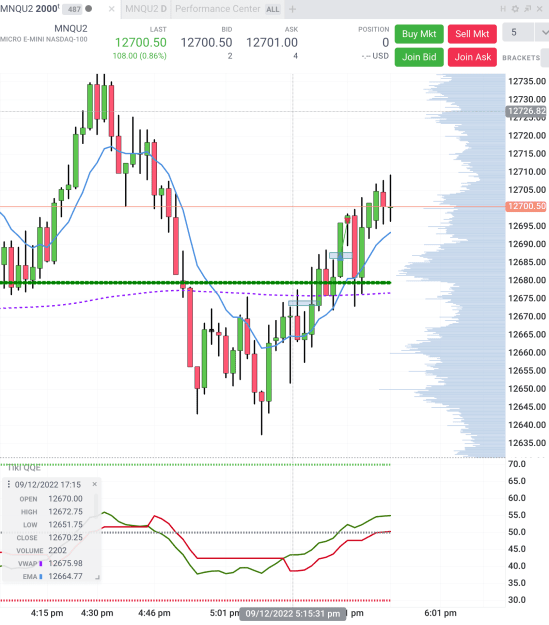Click the Join Bid button

(419, 57)
